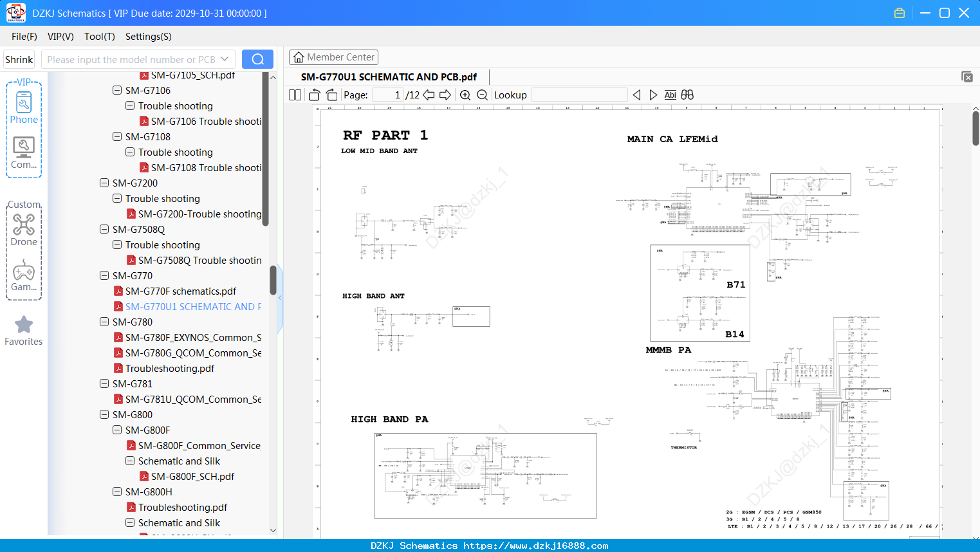Open SM-G7108 Trouble shooting PDF file

tap(201, 168)
